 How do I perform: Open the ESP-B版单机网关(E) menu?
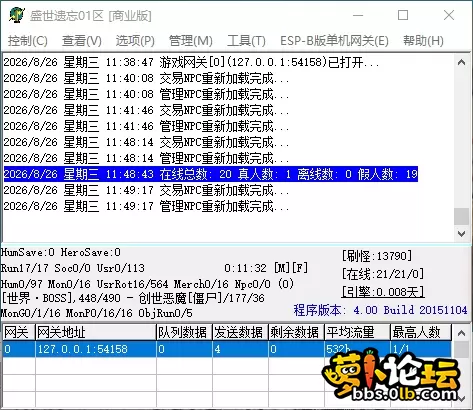pos(334,41)
